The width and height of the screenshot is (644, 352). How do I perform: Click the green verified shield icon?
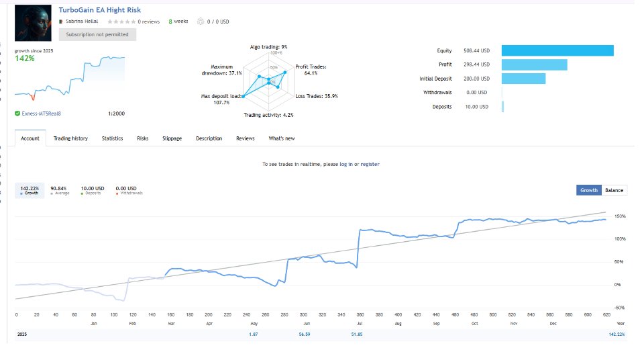[17, 114]
